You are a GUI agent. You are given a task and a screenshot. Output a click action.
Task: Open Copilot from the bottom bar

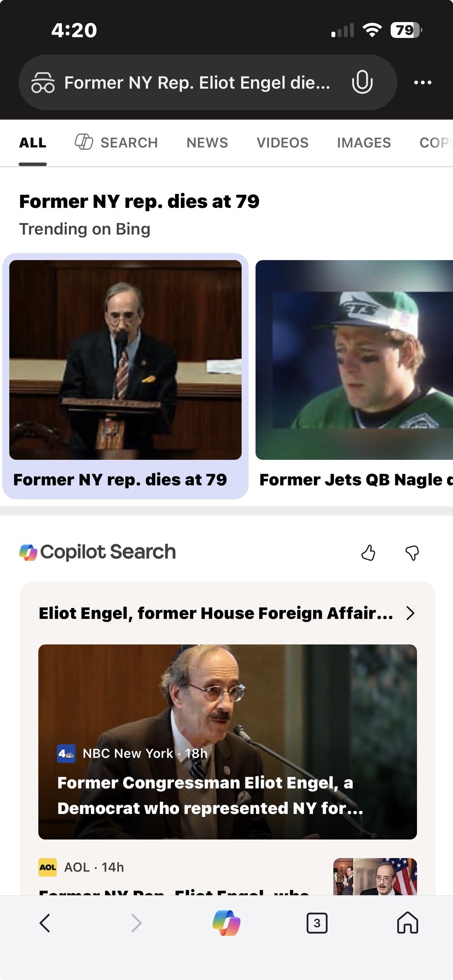click(x=226, y=923)
